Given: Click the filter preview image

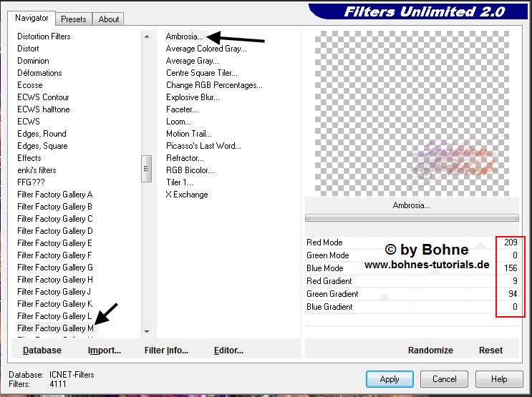Looking at the screenshot, I should (x=412, y=112).
